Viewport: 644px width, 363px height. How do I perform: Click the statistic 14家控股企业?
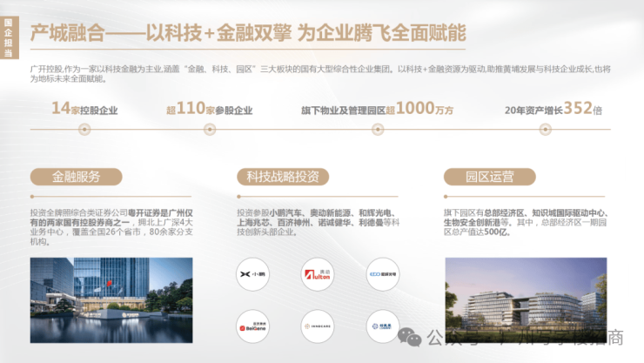(x=84, y=109)
